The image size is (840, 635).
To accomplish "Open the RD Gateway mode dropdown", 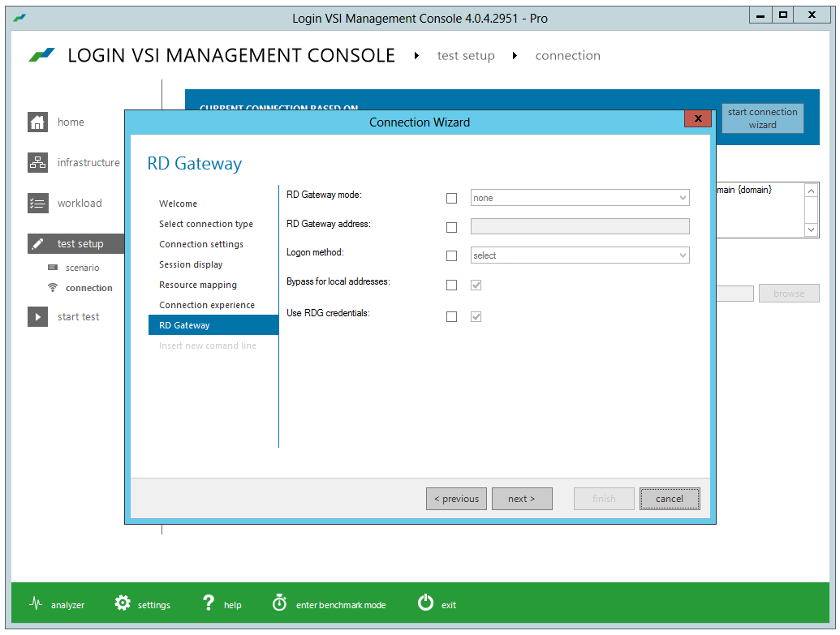I will (x=579, y=198).
